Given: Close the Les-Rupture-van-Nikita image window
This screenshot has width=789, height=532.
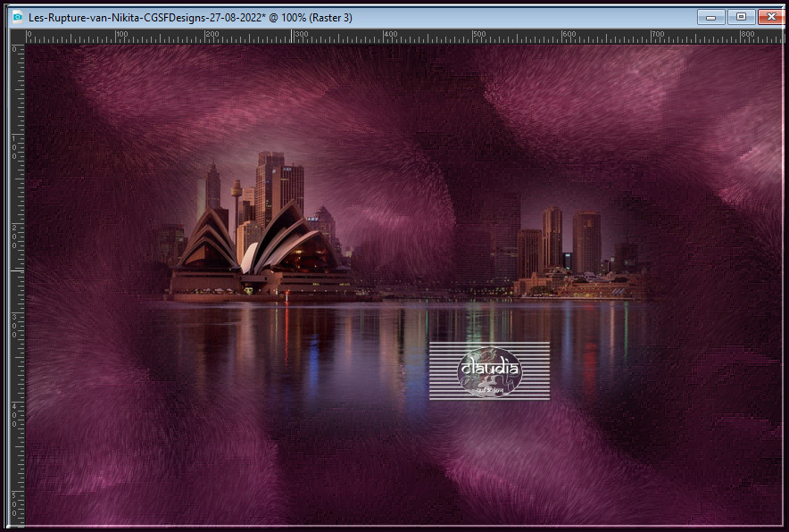Looking at the screenshot, I should click(x=771, y=17).
